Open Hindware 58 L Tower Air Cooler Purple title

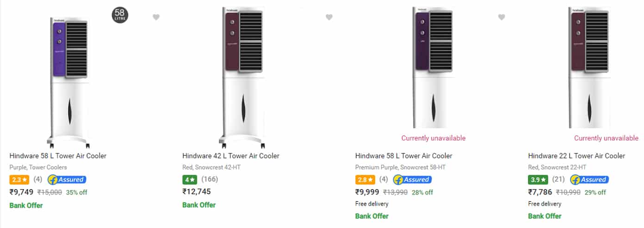58,156
